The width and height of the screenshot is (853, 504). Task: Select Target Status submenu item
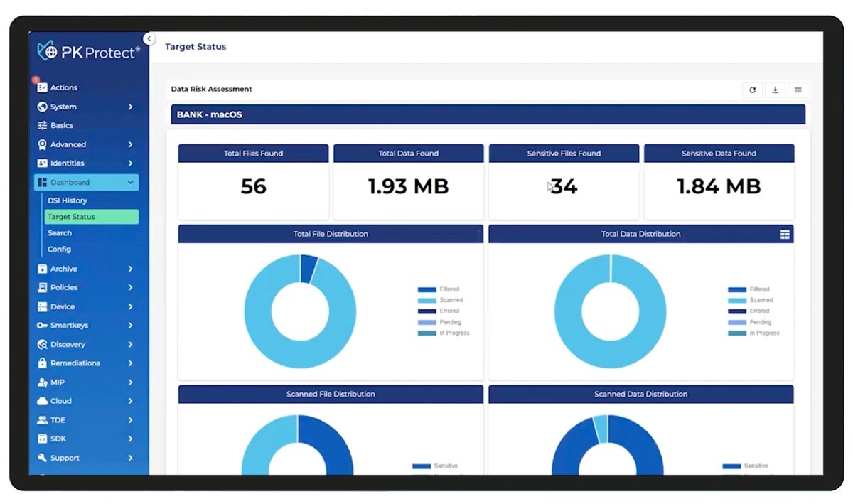pos(92,217)
